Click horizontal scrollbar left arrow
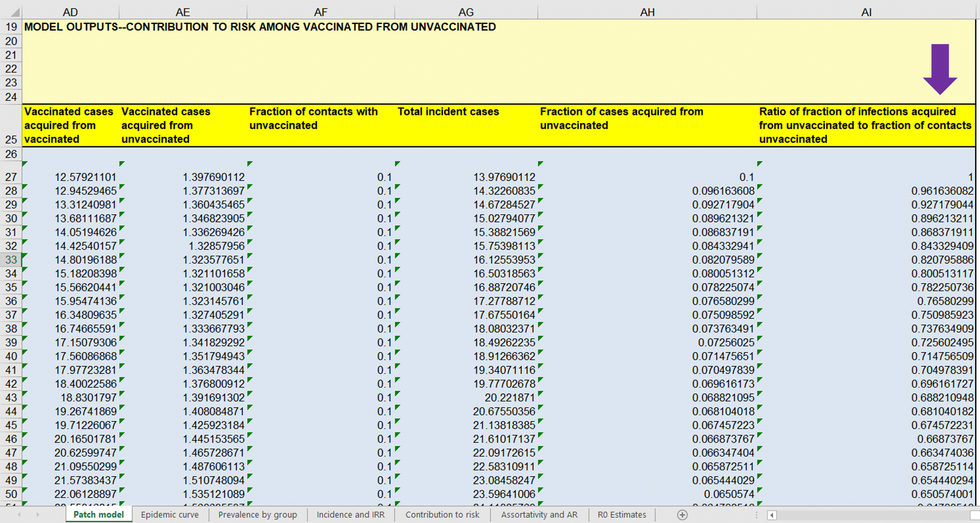Viewport: 980px width, 523px height. pos(772,515)
